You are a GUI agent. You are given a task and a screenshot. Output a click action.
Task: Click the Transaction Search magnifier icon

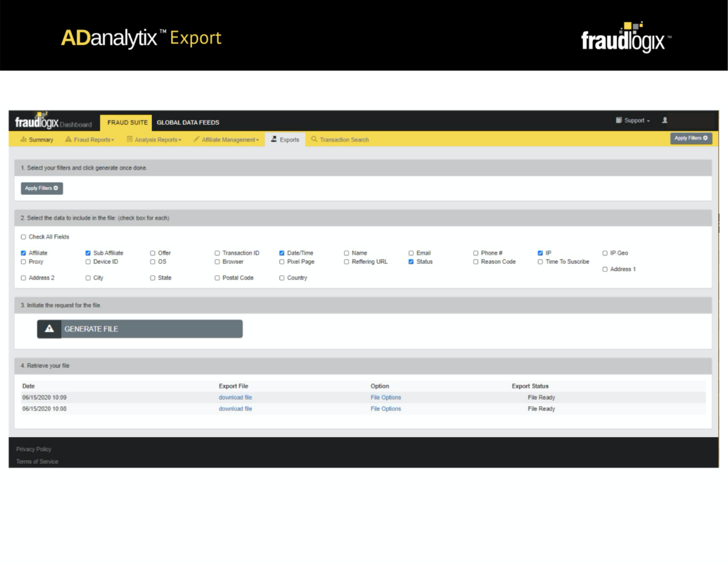[314, 139]
